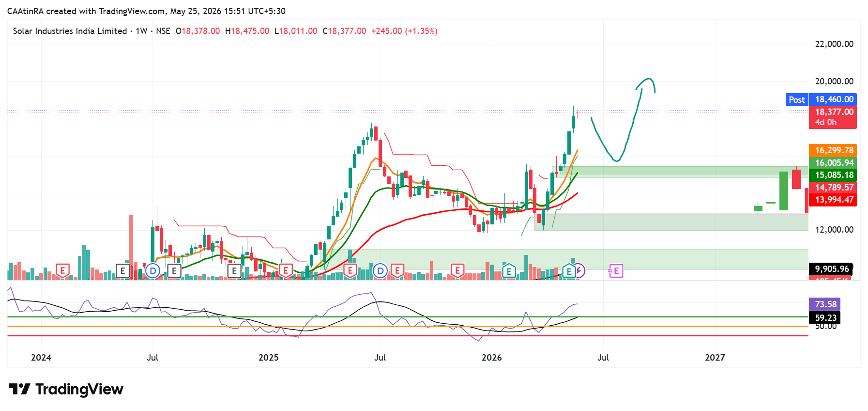Click the 59.23 RSI average label
Screen dimensions: 868x411
click(825, 318)
